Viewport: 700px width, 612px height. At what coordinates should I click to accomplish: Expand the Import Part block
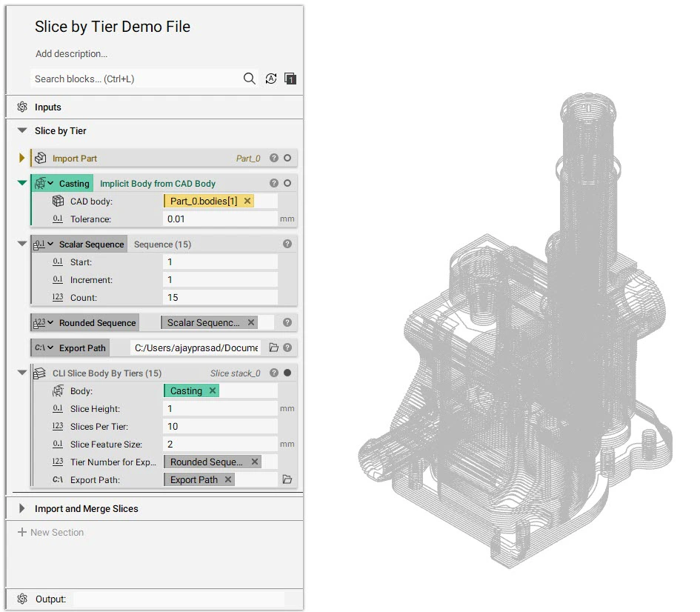click(22, 158)
